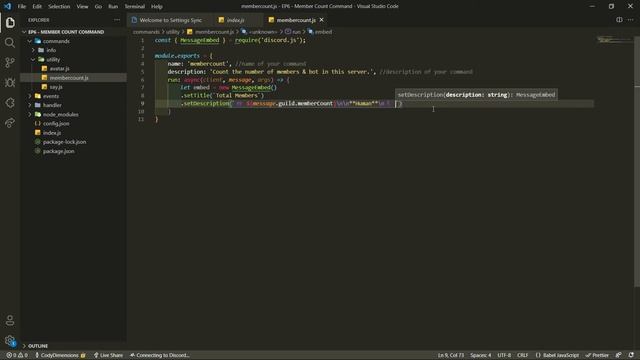
Task: Open the Edit menu
Action: coord(37,7)
